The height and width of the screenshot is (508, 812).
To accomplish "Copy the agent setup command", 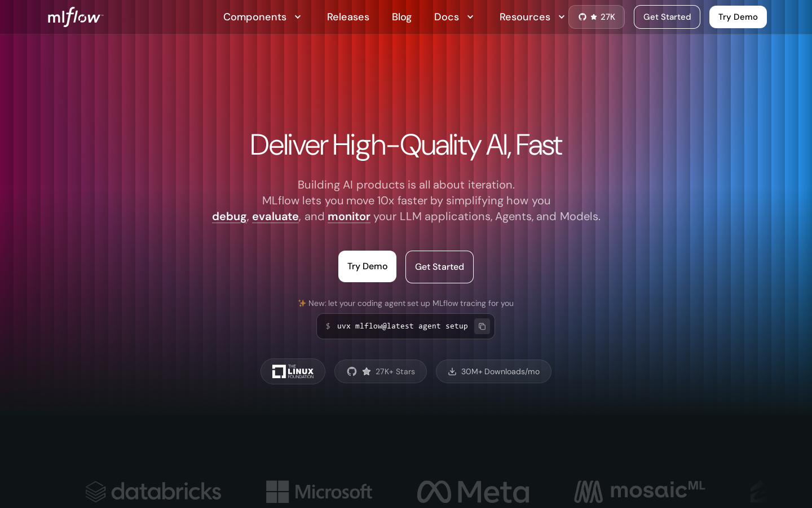I will 482,326.
